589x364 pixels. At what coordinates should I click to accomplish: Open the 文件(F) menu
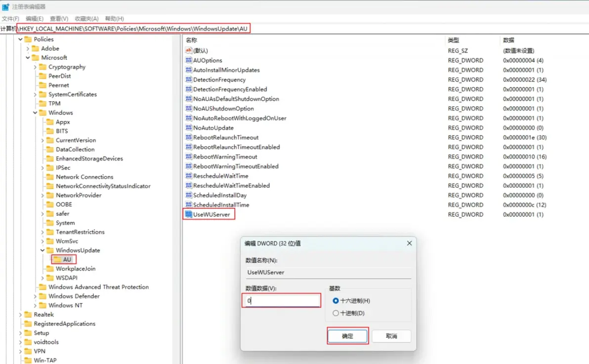tap(10, 18)
